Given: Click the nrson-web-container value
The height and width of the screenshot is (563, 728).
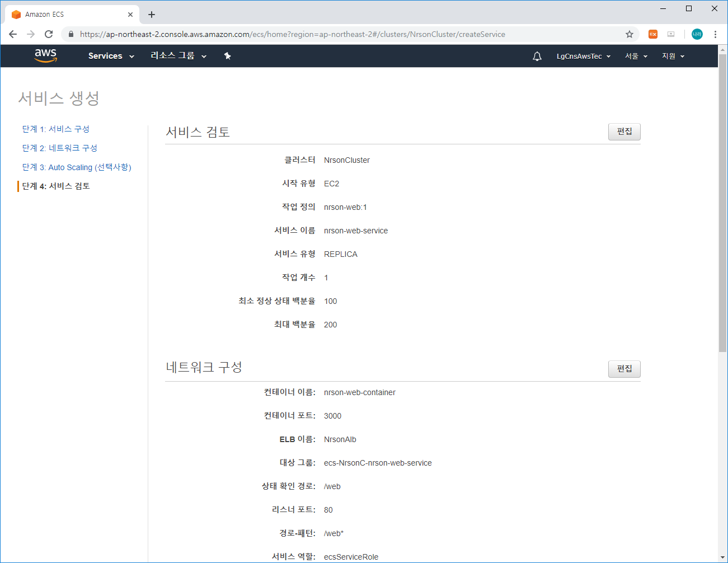Looking at the screenshot, I should 360,392.
